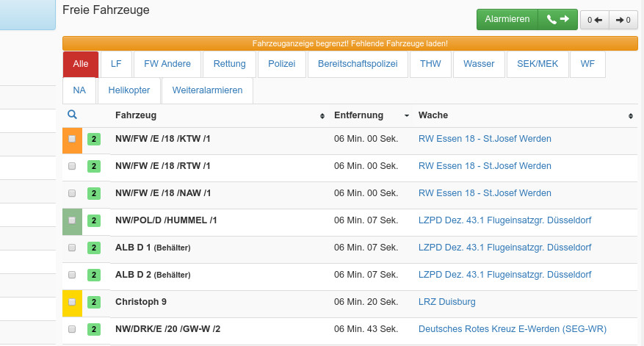
Task: Open LZPD Flugeinsatzgr. Düsseldorf link in HUMMEL row
Action: [504, 220]
